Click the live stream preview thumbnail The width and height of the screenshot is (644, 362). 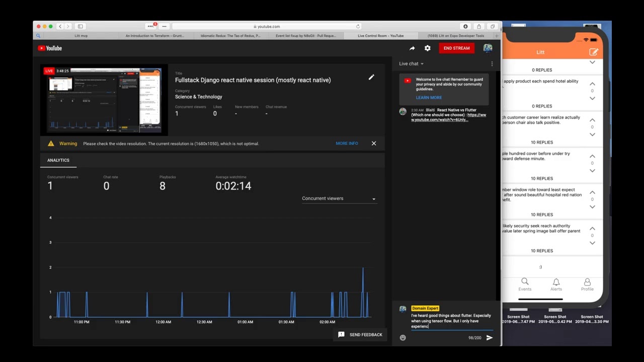(104, 100)
